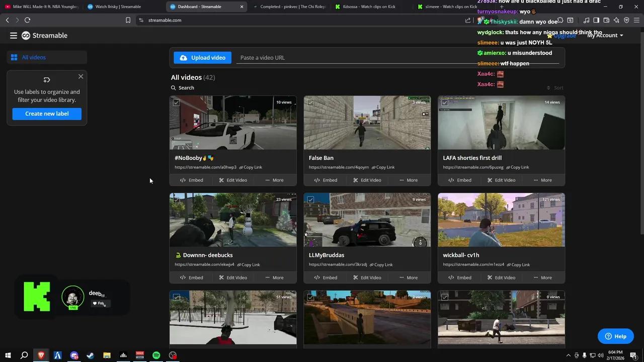Check the thumbnail checkbox on #NoBooby video
This screenshot has height=362, width=644.
pyautogui.click(x=177, y=102)
